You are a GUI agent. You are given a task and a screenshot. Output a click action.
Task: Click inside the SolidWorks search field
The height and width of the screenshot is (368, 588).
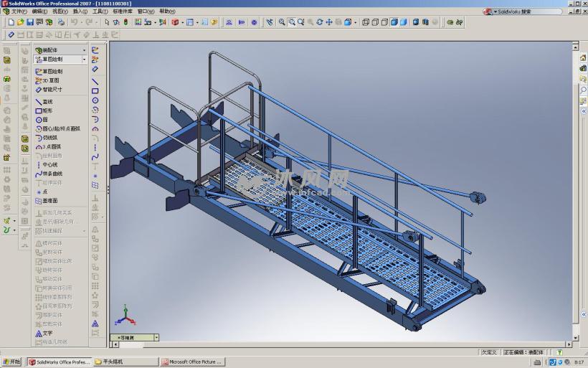coord(528,11)
